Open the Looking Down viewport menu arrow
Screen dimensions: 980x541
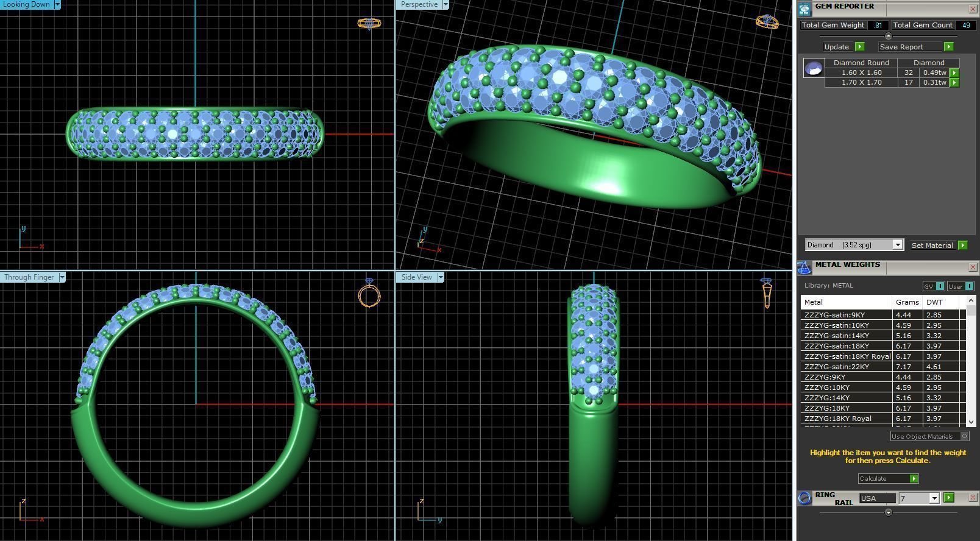point(57,4)
